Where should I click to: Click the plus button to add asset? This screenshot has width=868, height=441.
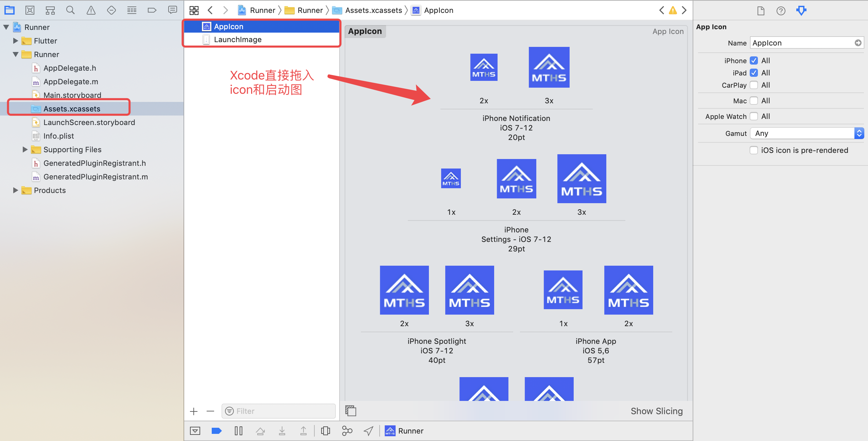(x=194, y=411)
